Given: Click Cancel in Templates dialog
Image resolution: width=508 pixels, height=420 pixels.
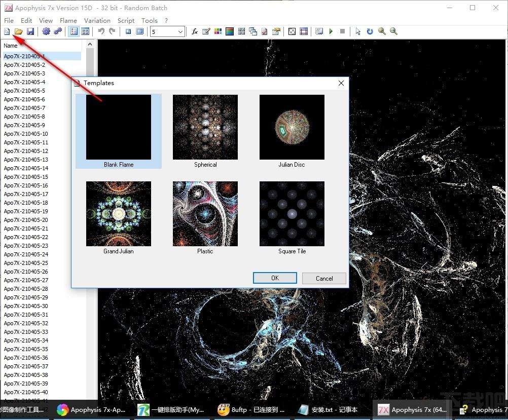Looking at the screenshot, I should tap(324, 279).
